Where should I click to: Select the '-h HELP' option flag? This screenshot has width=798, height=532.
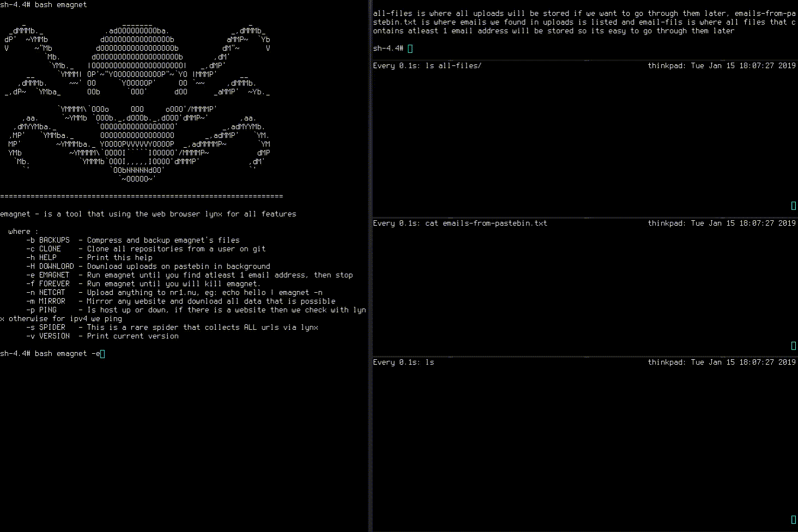(x=41, y=258)
